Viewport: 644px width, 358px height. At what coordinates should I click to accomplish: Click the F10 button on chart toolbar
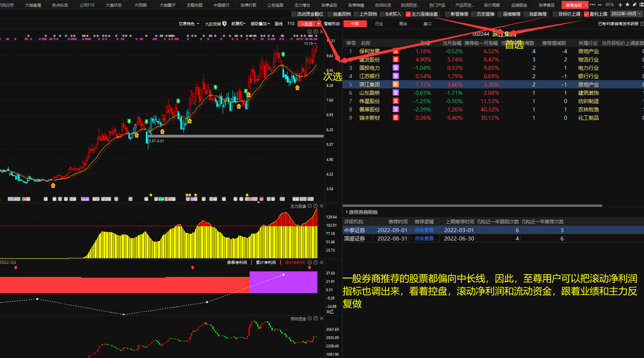coord(291,24)
